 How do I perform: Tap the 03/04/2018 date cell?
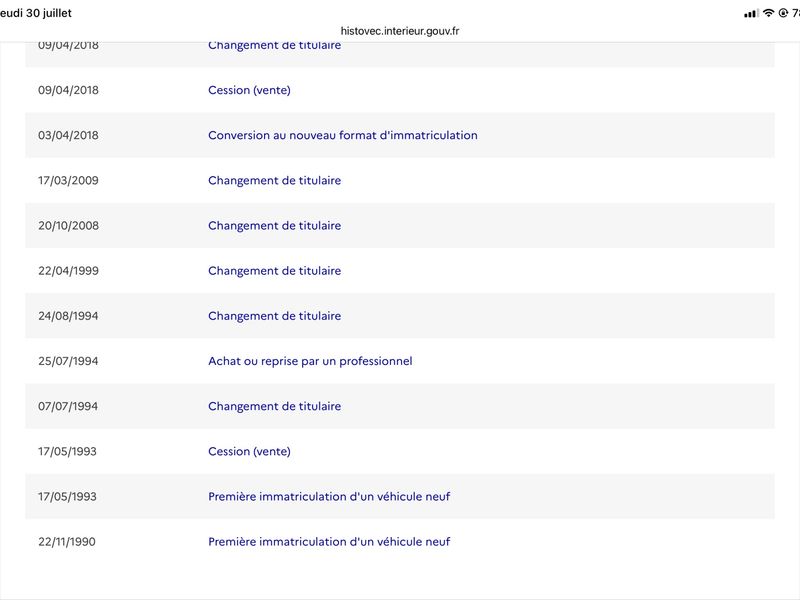pos(68,135)
